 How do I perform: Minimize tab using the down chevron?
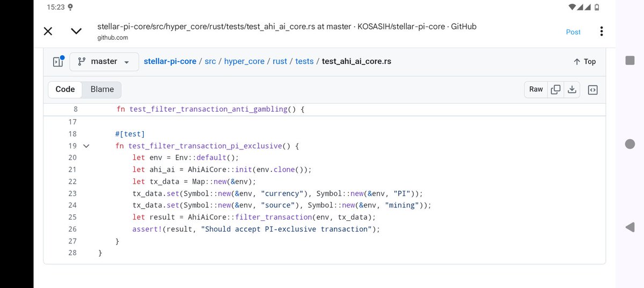pyautogui.click(x=76, y=31)
